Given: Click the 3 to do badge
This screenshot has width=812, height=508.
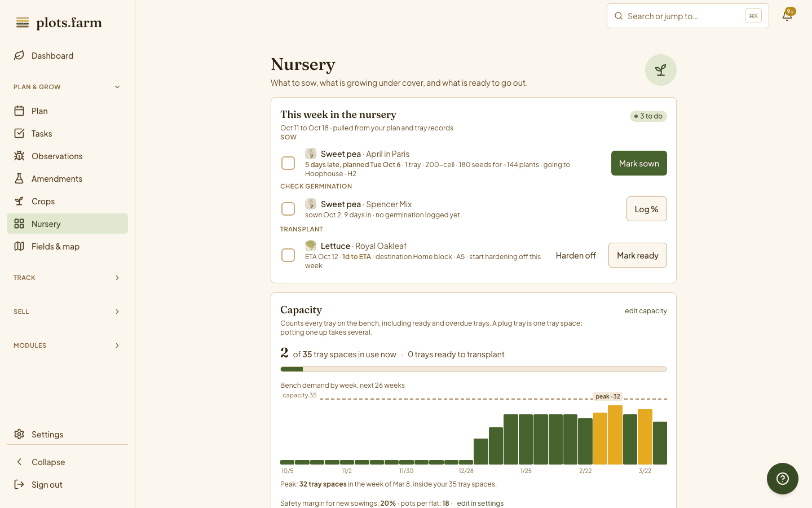Looking at the screenshot, I should [648, 116].
